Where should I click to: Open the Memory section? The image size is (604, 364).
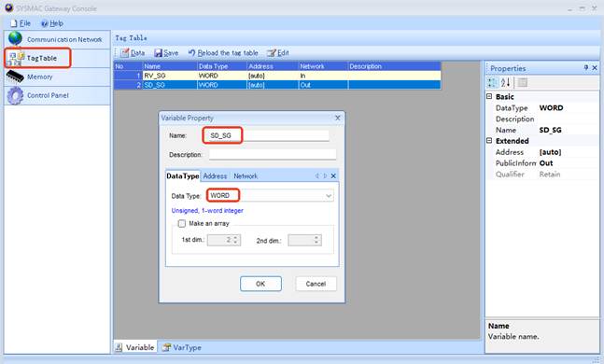point(57,77)
